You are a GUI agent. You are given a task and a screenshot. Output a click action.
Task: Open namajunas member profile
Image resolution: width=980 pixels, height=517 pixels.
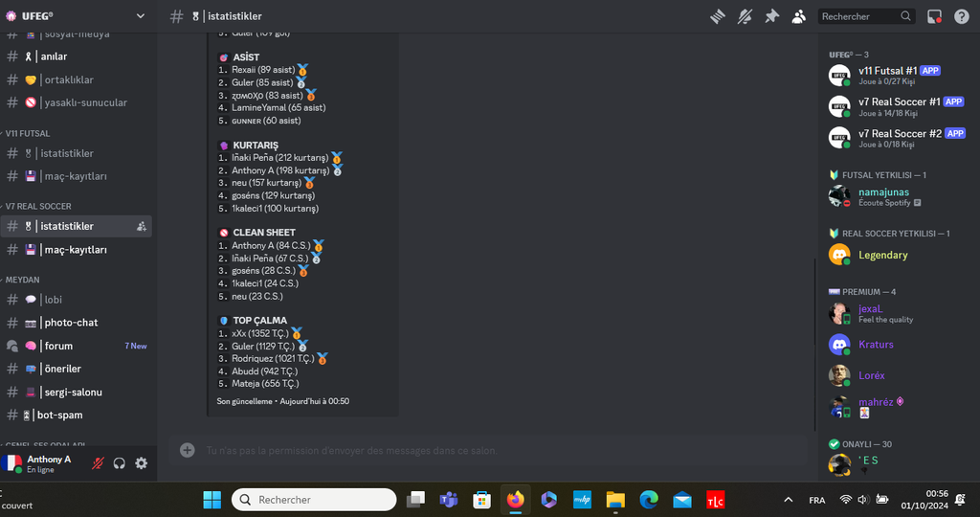point(898,196)
